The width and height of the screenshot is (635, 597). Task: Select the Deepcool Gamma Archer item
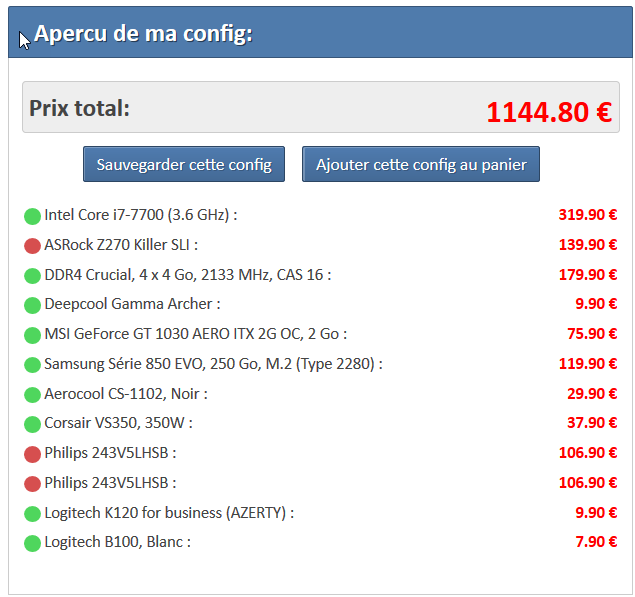[132, 304]
